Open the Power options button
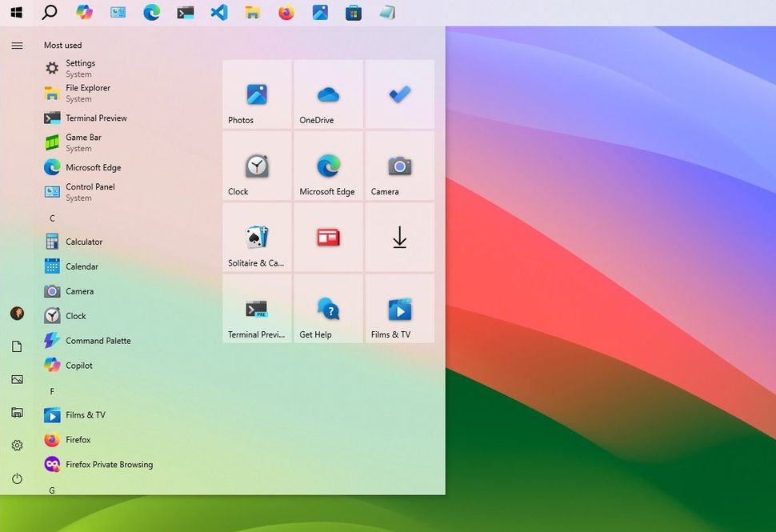 [17, 478]
